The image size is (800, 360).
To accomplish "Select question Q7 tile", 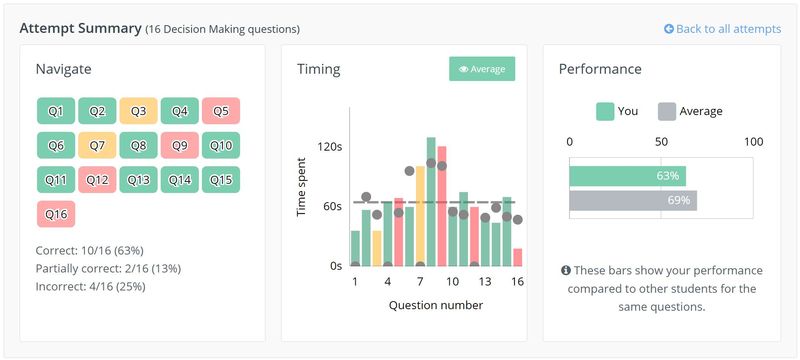I will [x=97, y=145].
